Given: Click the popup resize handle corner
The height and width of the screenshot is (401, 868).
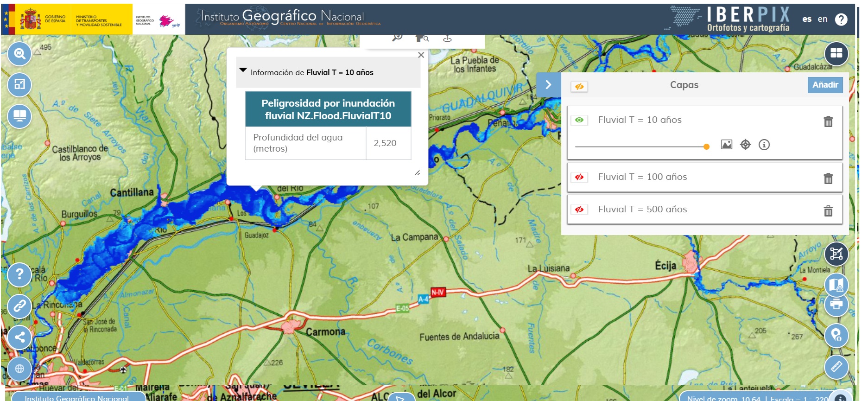Looking at the screenshot, I should (417, 173).
